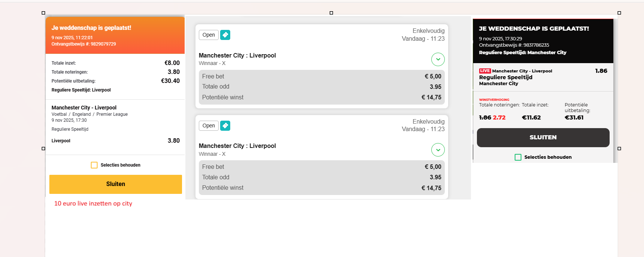Click the teal ticket icon in second bet card
Screen dimensions: 644x257
click(225, 126)
